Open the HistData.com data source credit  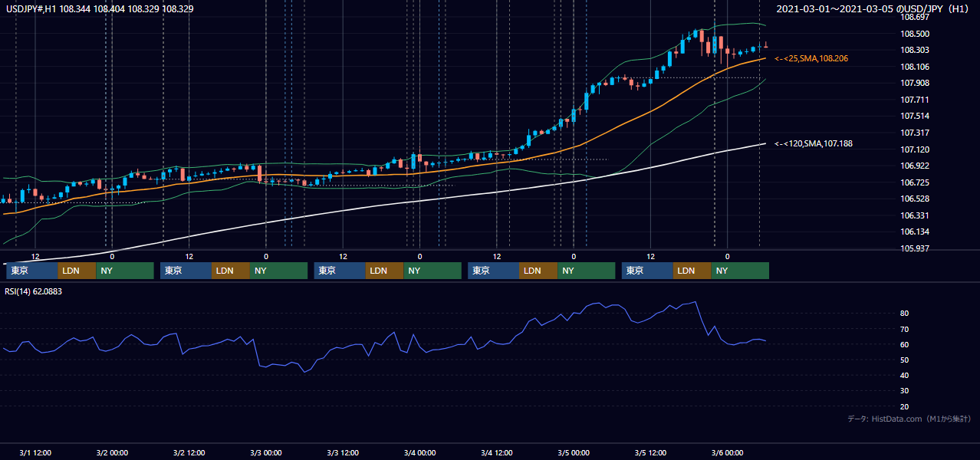(x=909, y=419)
